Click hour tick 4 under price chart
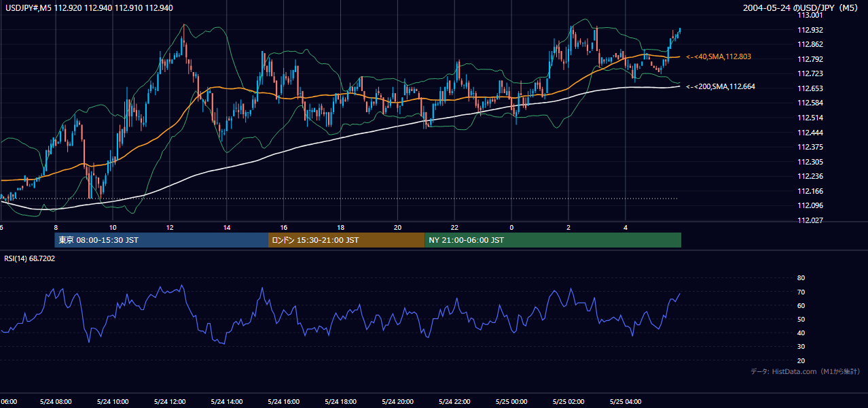 coord(626,227)
